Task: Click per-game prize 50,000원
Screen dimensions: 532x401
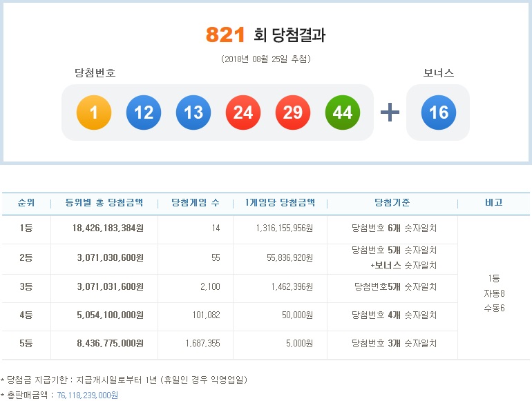Action: coord(298,315)
